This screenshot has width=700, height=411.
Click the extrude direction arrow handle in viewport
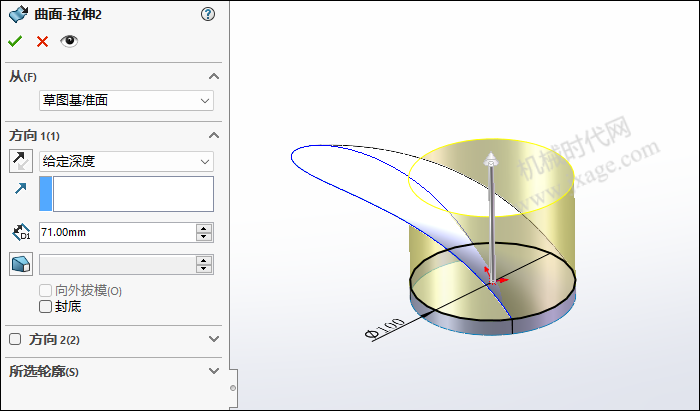click(x=491, y=159)
